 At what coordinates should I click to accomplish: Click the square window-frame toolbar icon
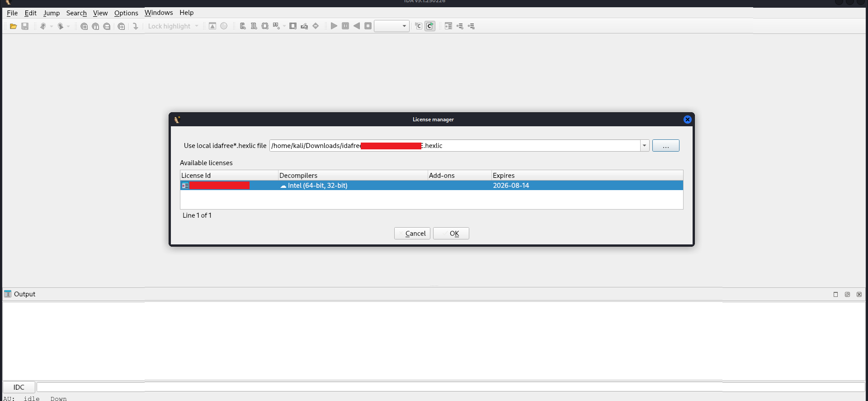click(x=293, y=26)
